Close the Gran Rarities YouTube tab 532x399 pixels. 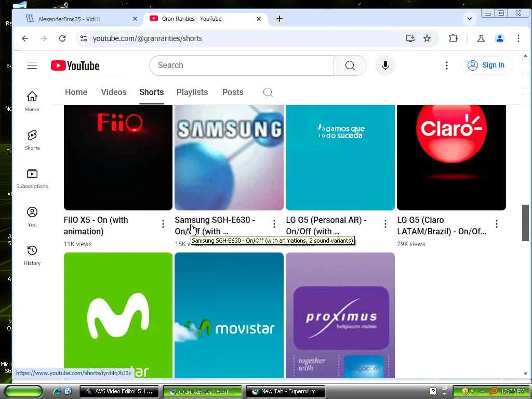pos(259,19)
